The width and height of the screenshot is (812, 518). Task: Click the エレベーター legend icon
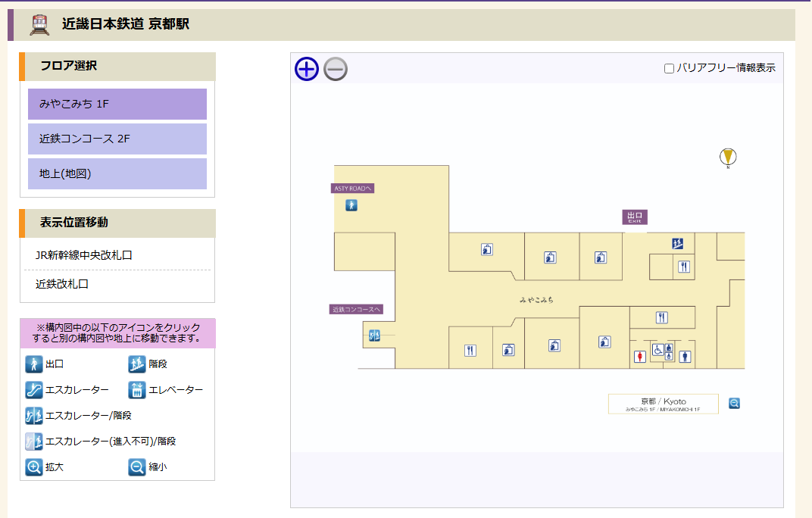136,389
